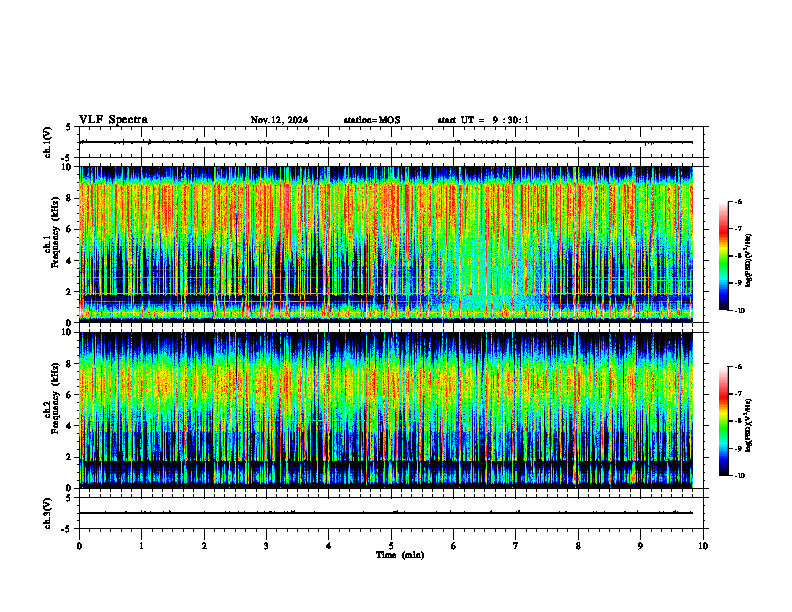
Task: Click the '-10' label on ch.2 colorbar
Action: [x=739, y=476]
